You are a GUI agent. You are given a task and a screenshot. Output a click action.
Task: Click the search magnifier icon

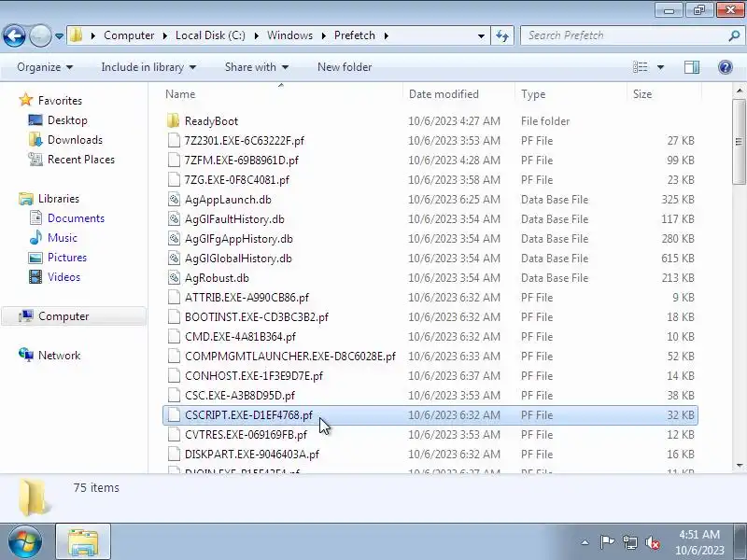[734, 35]
